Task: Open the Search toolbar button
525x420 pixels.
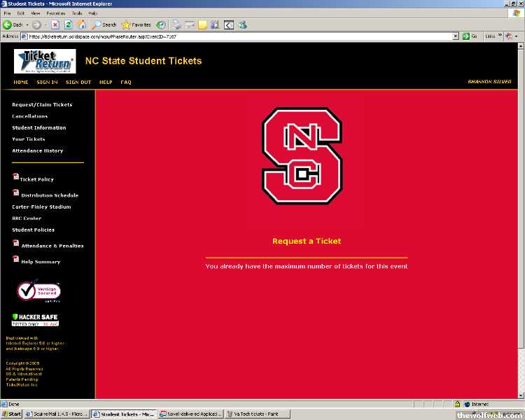Action: [x=104, y=24]
